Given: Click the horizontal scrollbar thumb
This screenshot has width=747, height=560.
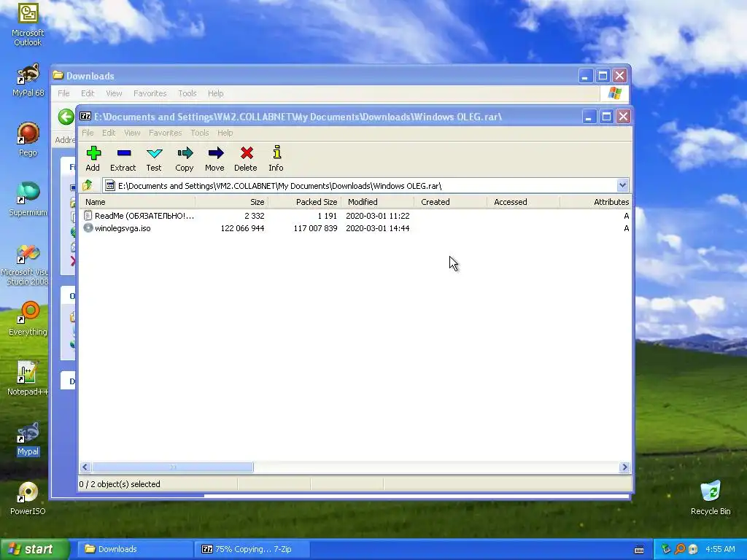Looking at the screenshot, I should pyautogui.click(x=172, y=467).
